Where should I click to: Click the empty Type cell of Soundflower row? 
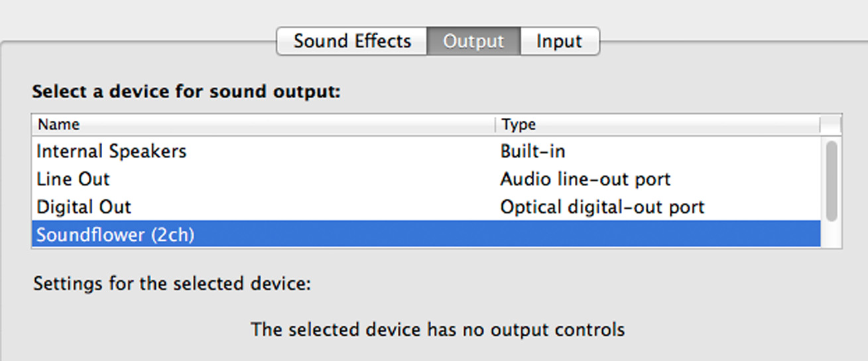point(656,235)
